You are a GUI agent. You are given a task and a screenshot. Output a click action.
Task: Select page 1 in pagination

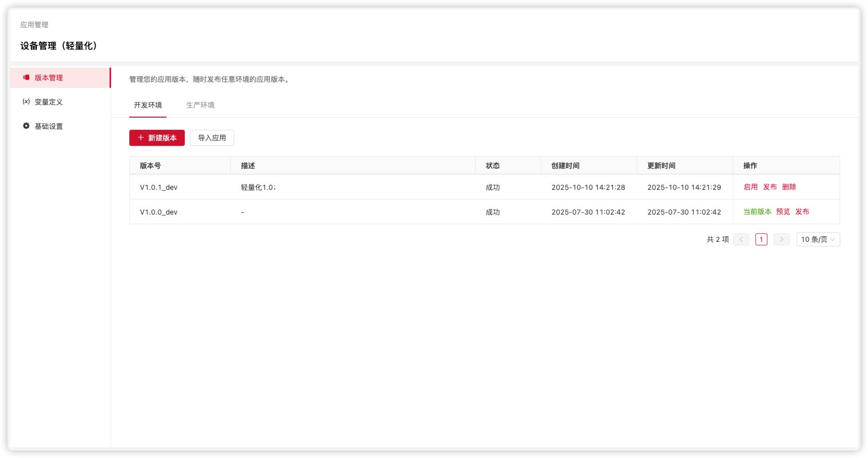[x=761, y=239]
